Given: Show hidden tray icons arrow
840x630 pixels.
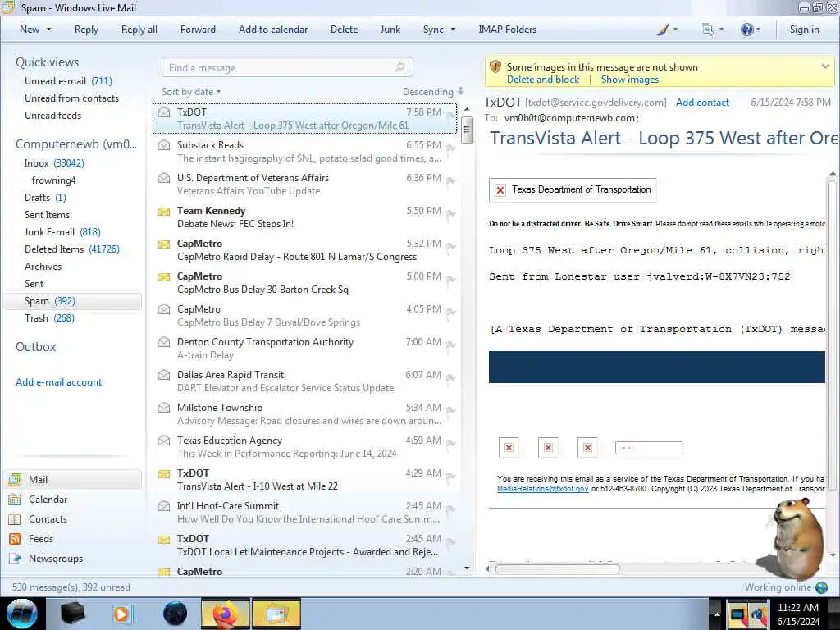Looking at the screenshot, I should [716, 614].
